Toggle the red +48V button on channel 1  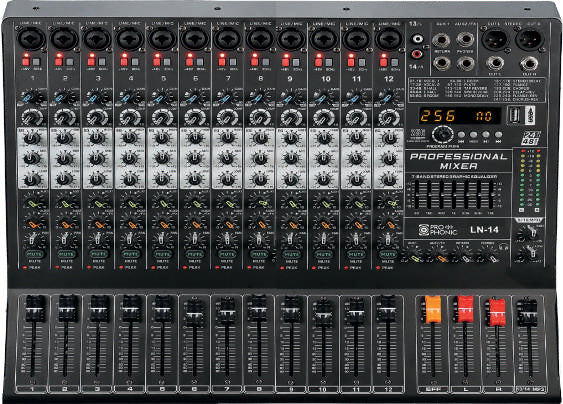tap(26, 61)
